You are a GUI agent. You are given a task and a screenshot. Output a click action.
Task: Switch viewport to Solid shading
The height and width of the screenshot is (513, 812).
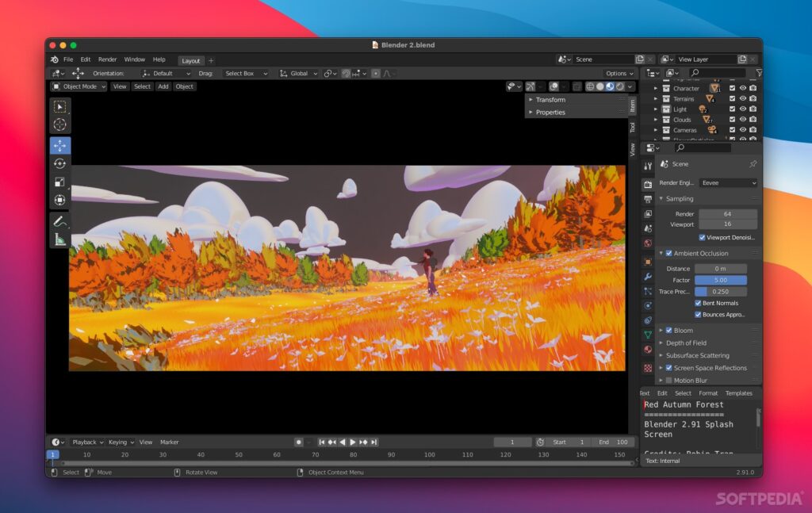(x=599, y=87)
